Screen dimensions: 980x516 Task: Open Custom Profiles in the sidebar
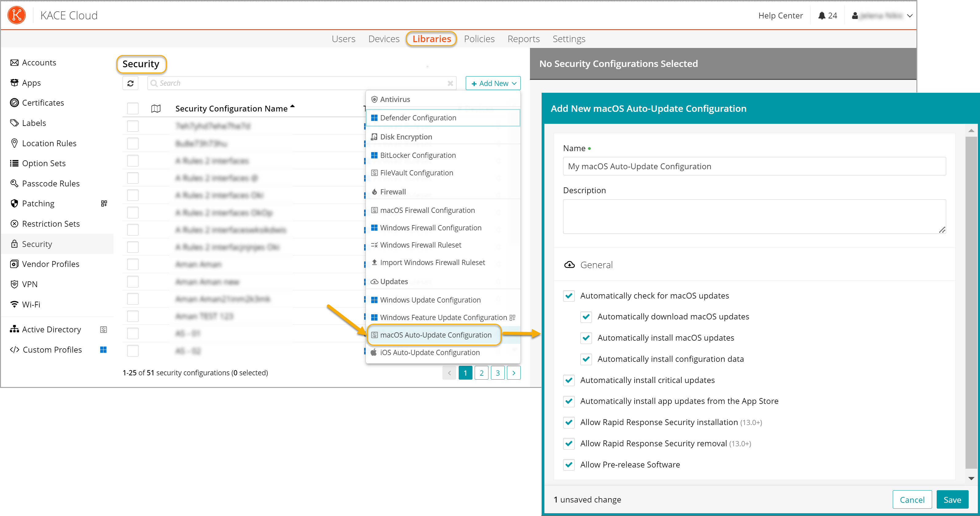click(52, 350)
